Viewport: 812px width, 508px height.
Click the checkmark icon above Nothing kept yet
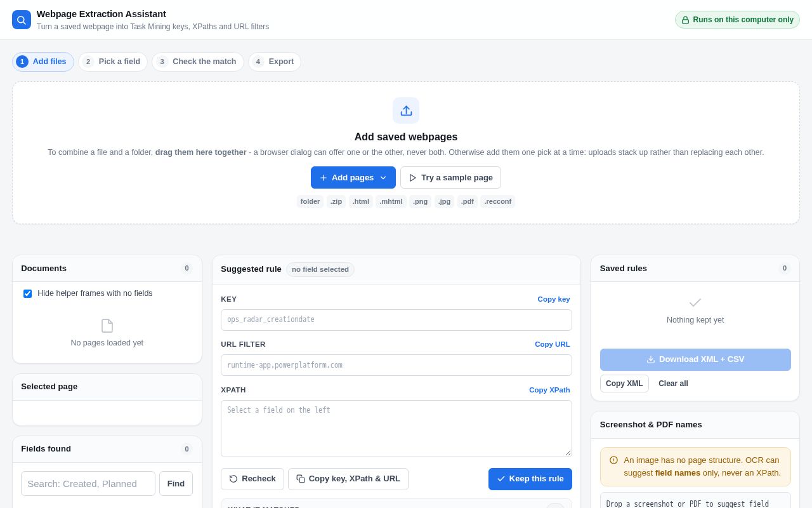[x=695, y=302]
